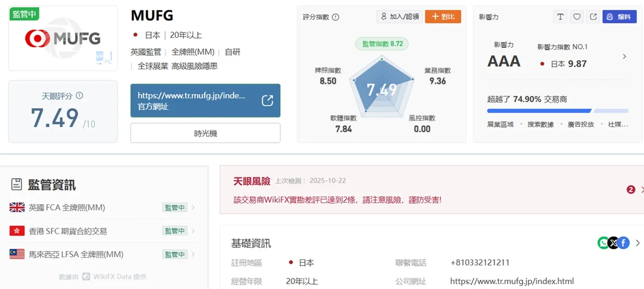Click the 監管中 badge in FCA row
Image resolution: width=644 pixels, height=289 pixels.
coord(175,207)
